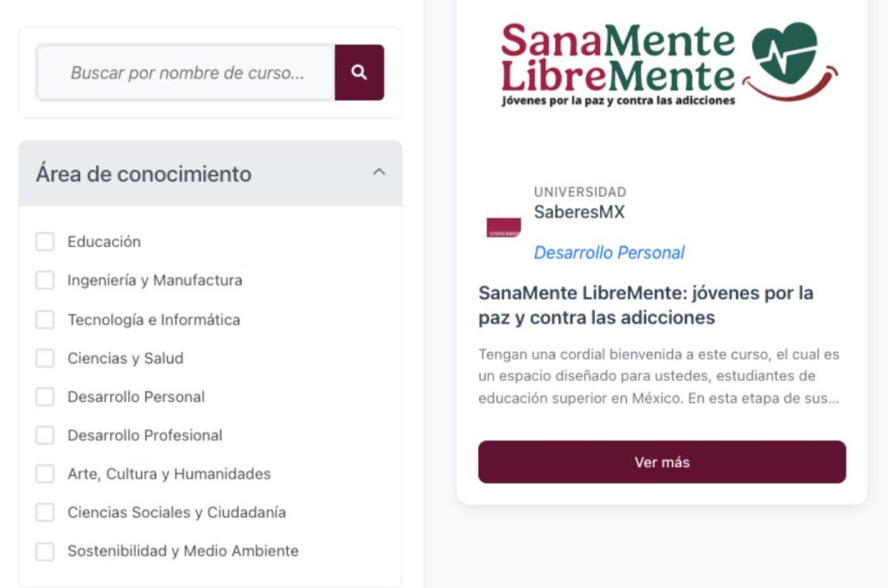Check Tecnología e Informática

coord(45,319)
